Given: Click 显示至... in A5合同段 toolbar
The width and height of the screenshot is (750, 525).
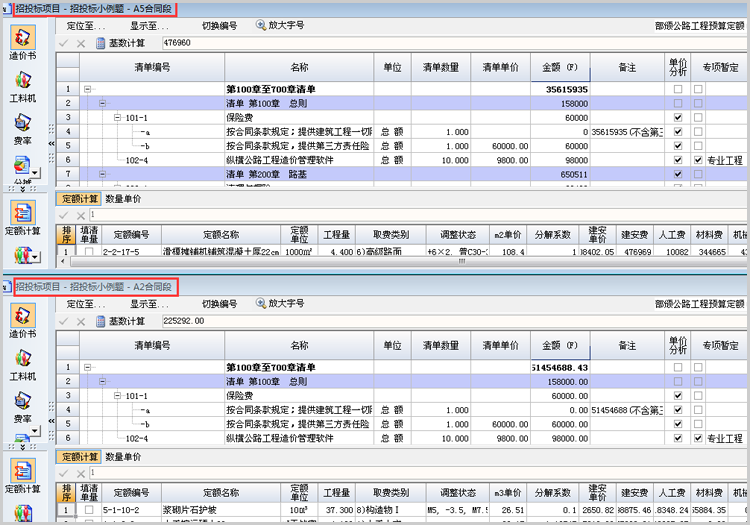Looking at the screenshot, I should 149,26.
